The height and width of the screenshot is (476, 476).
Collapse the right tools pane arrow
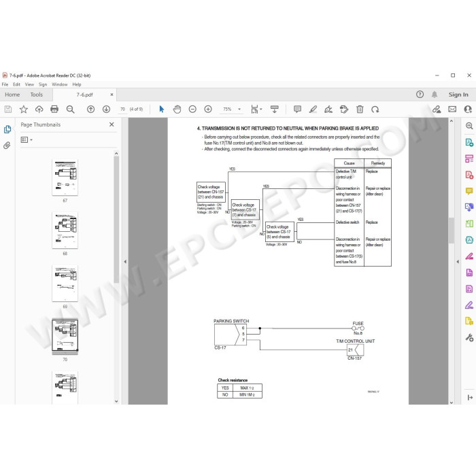coord(458,261)
